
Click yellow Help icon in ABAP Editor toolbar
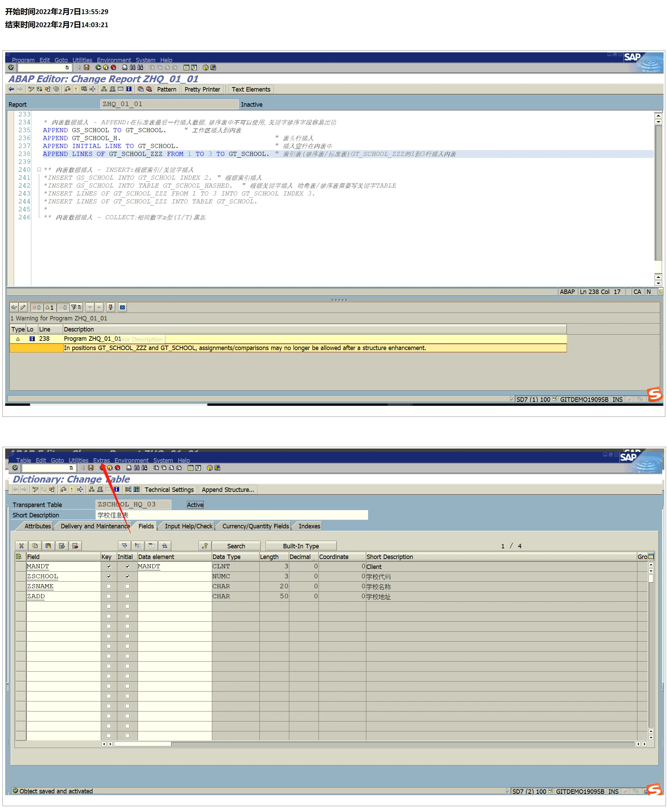pyautogui.click(x=206, y=68)
